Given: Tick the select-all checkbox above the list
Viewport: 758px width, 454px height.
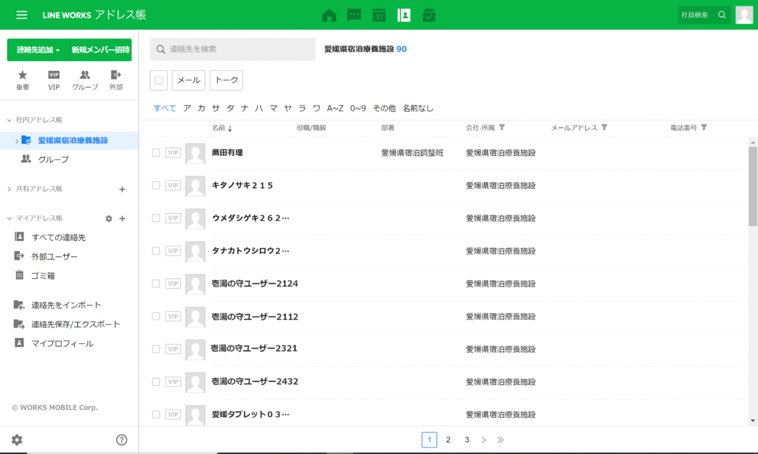Looking at the screenshot, I should pos(159,80).
